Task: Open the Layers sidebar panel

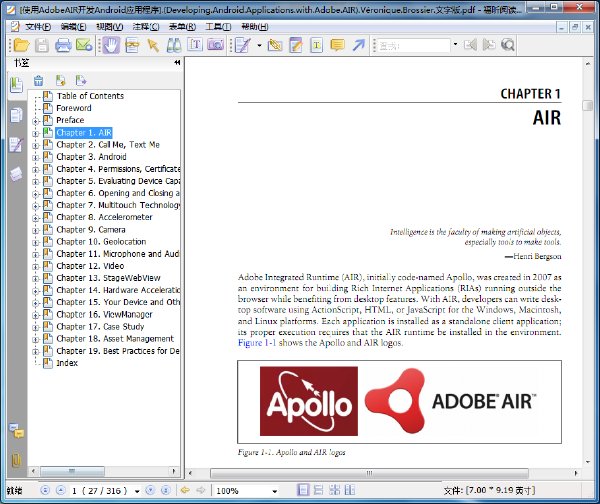Action: click(x=16, y=175)
